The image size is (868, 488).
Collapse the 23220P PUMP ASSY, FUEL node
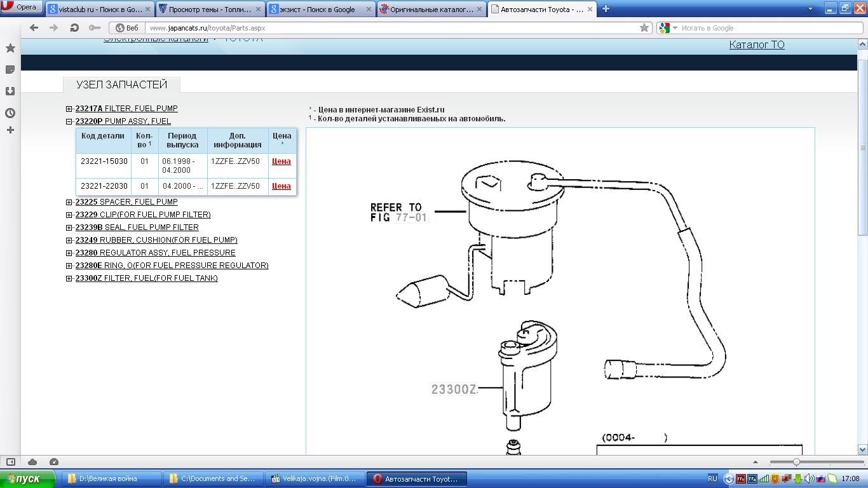69,121
